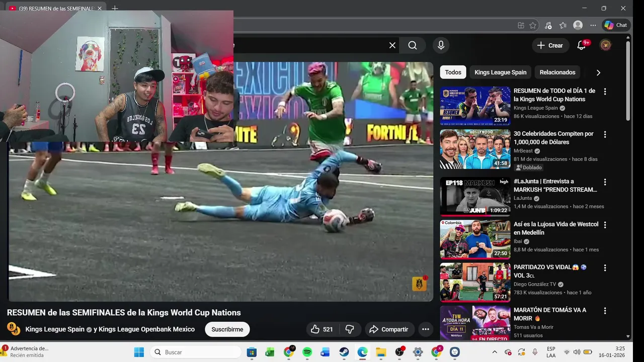Open the ESP LAA language switcher
This screenshot has width=644, height=362.
[551, 352]
